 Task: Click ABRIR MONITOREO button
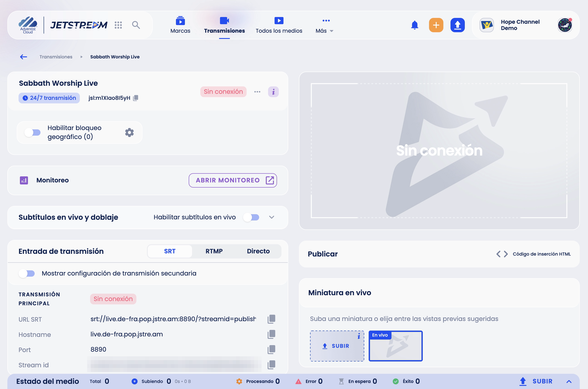(x=233, y=180)
